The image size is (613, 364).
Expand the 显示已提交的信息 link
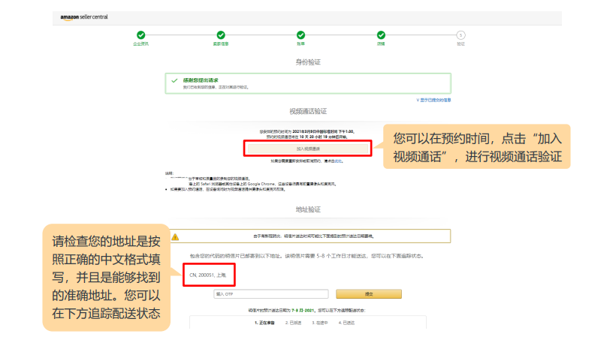click(x=433, y=101)
